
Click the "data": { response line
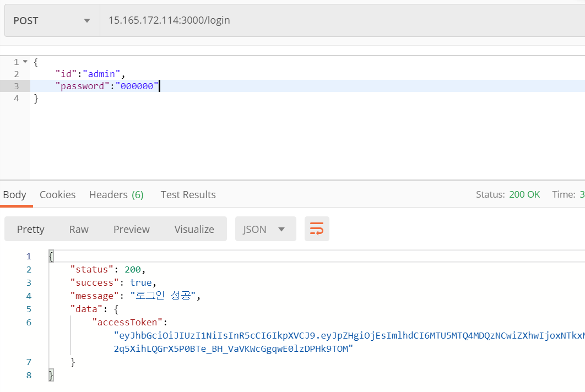[94, 309]
